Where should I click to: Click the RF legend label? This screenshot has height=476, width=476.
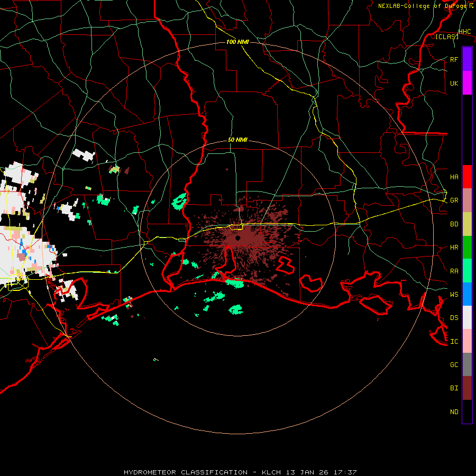point(454,59)
